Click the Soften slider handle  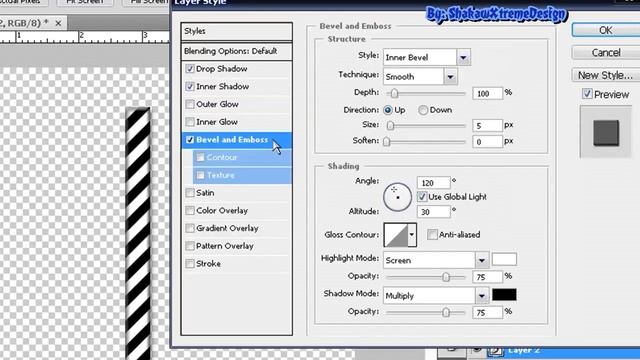[x=387, y=142]
